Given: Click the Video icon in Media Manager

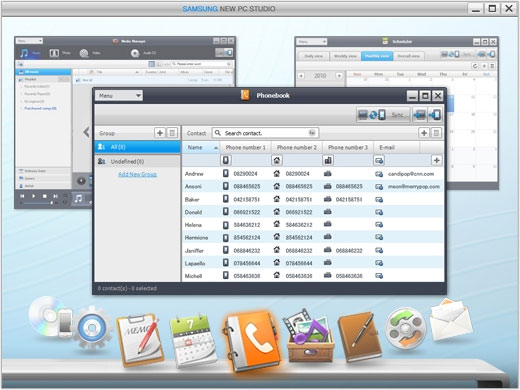Looking at the screenshot, I should coord(84,53).
